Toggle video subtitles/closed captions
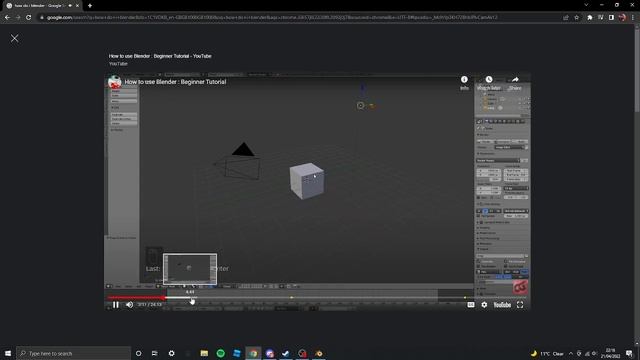 471,305
